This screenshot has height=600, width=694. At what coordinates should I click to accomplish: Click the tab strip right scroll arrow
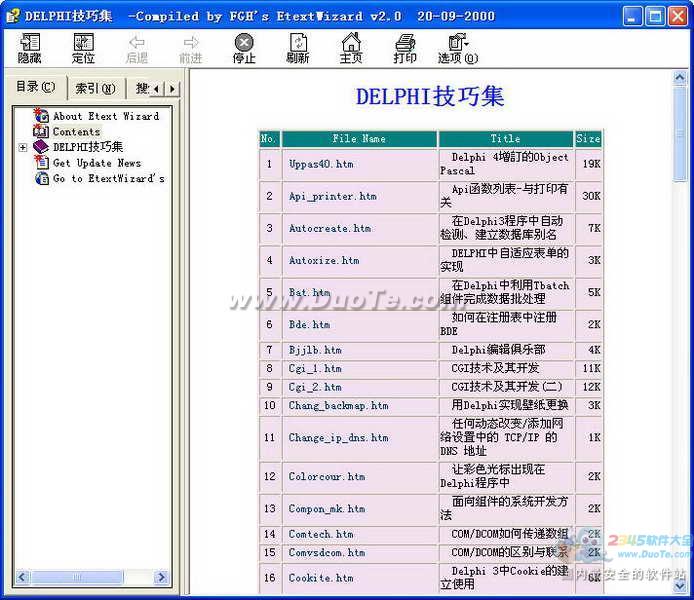coord(172,89)
